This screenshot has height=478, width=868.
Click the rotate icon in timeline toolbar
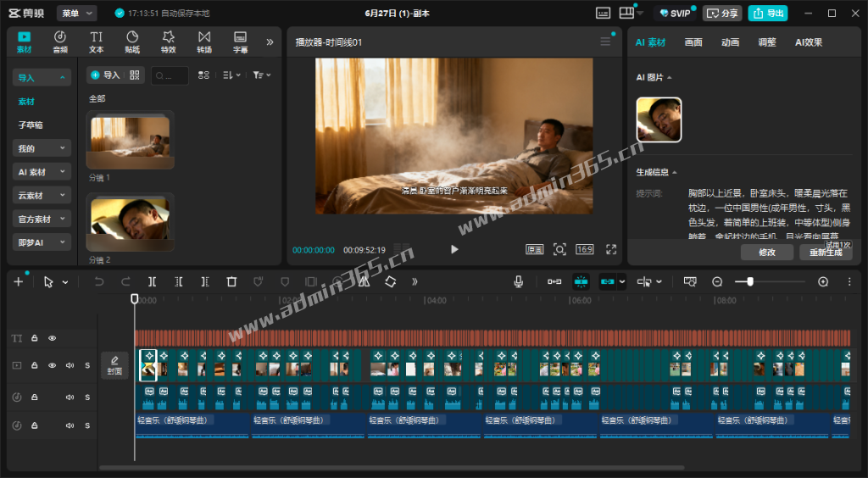(x=390, y=281)
